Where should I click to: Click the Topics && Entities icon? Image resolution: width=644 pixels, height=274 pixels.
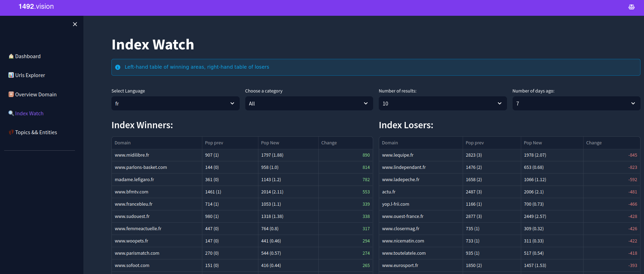[x=11, y=132]
